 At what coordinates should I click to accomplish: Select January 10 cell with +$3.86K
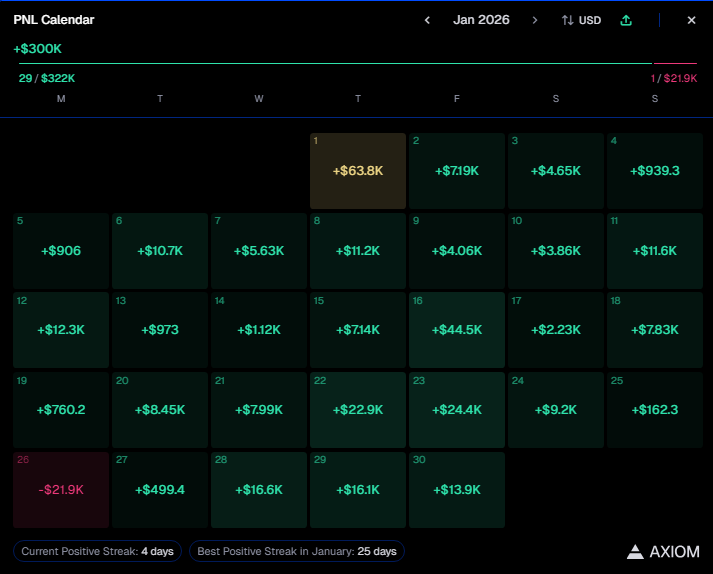556,251
